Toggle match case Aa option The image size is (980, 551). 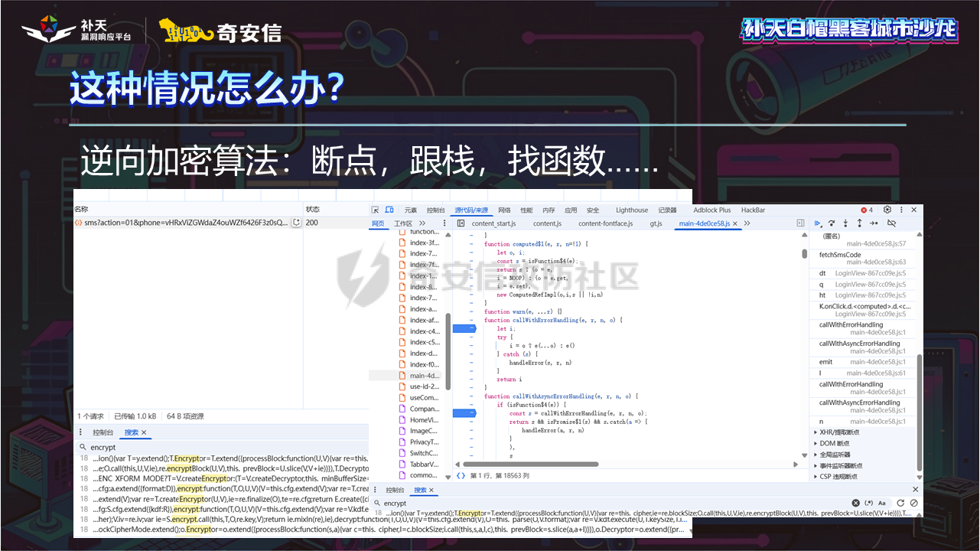[882, 503]
